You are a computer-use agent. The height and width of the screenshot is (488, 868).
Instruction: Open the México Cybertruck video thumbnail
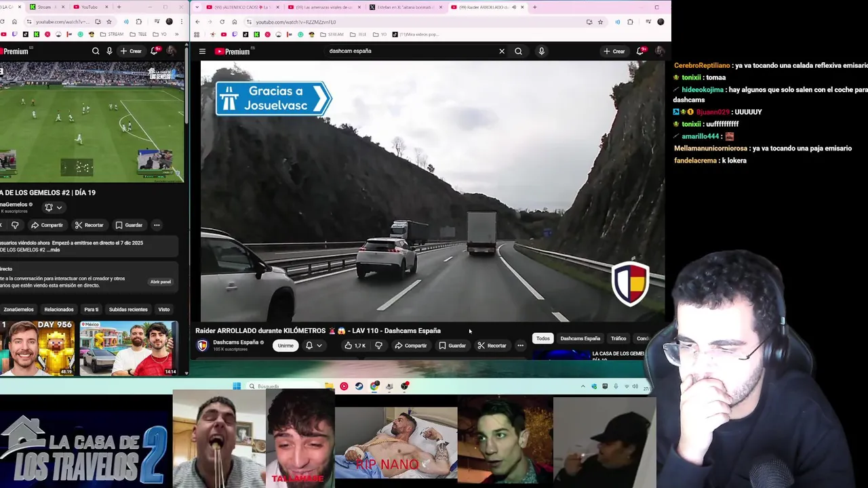tap(129, 348)
